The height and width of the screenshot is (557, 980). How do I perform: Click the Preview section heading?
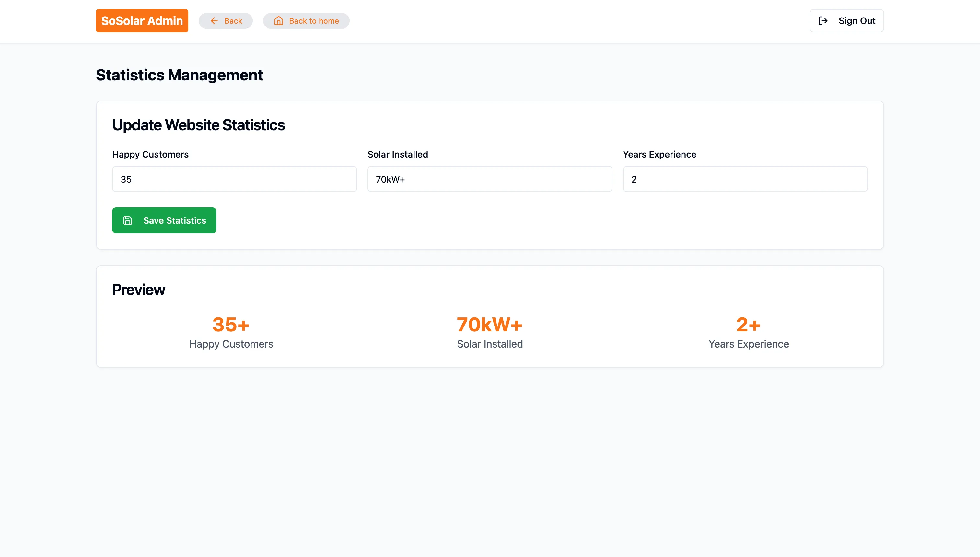coord(138,290)
